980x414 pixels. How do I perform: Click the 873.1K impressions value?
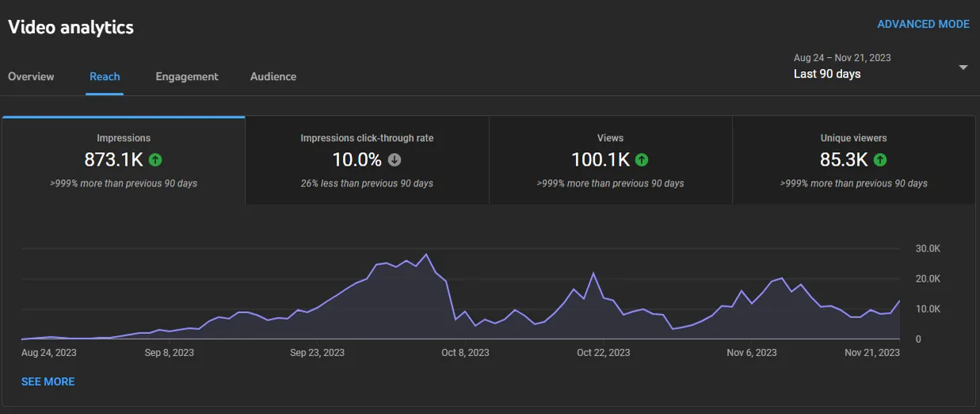tap(113, 159)
